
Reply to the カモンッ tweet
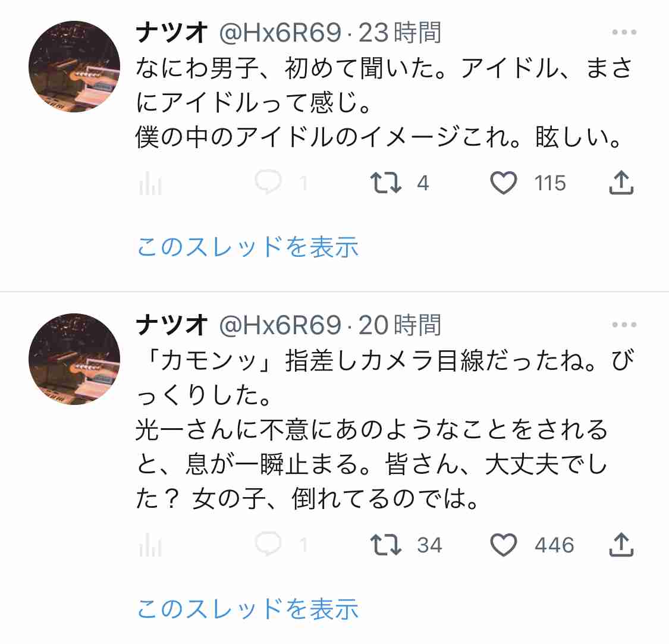[x=268, y=544]
